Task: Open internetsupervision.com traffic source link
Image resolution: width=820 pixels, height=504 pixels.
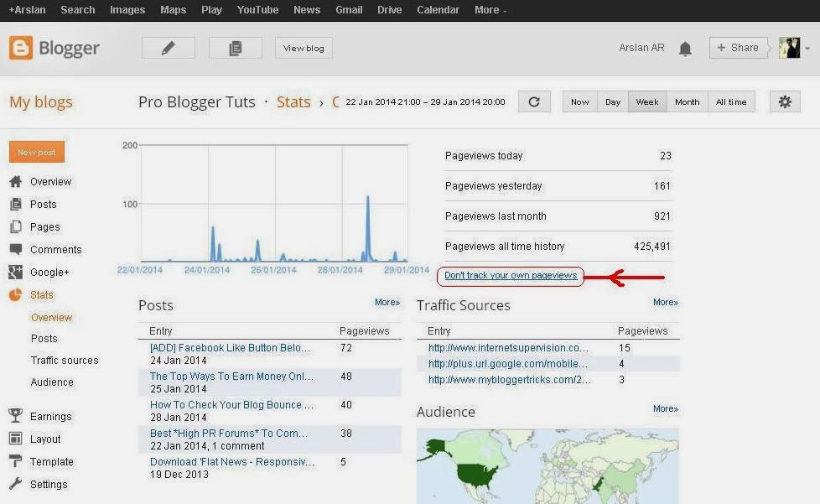Action: pyautogui.click(x=508, y=348)
